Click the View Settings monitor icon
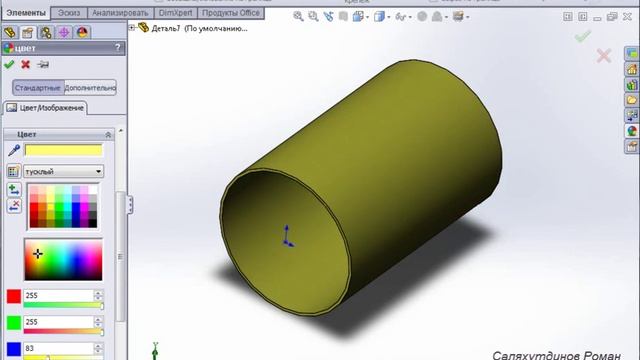The width and height of the screenshot is (640, 360). point(458,17)
